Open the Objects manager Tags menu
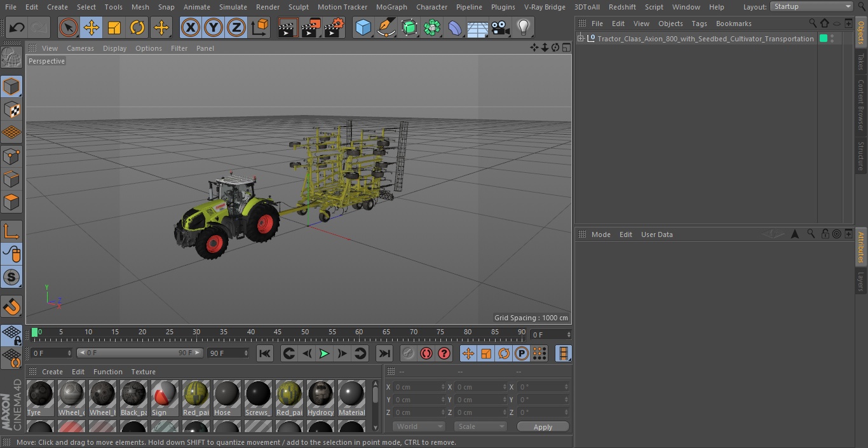Screen dimensions: 868x448 click(x=699, y=24)
